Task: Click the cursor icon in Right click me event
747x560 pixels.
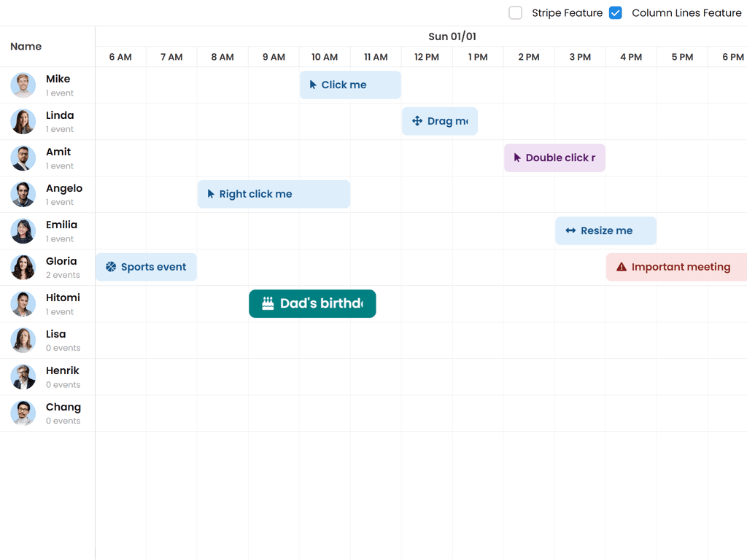Action: [211, 195]
